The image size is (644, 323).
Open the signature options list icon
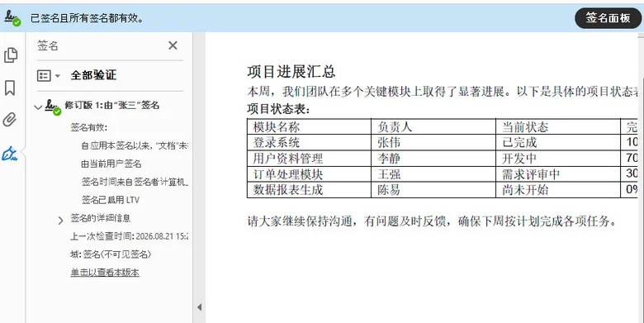[x=44, y=76]
